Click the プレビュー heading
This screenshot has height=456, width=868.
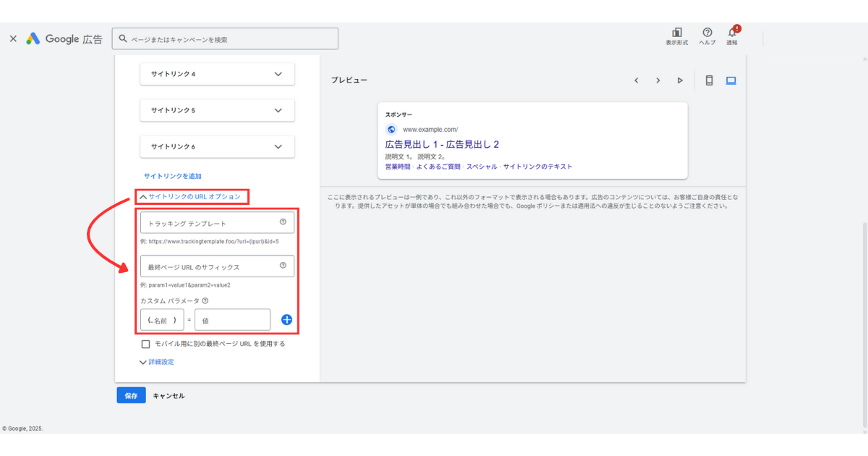349,80
